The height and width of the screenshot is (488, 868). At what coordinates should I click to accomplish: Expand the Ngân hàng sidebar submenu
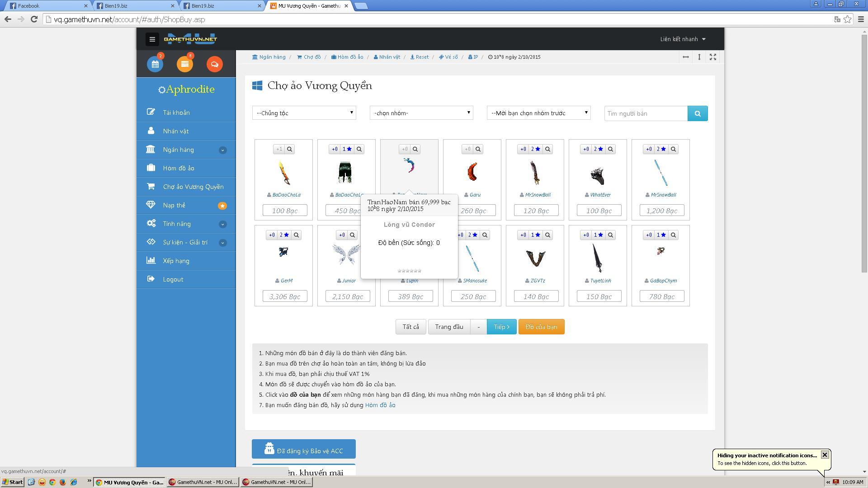click(x=222, y=150)
